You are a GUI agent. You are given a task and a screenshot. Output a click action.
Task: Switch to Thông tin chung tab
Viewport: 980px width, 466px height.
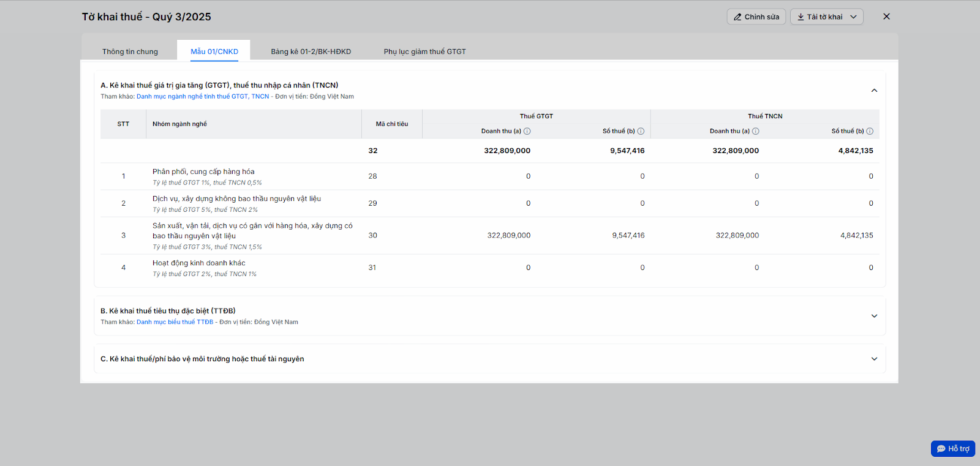(x=130, y=51)
